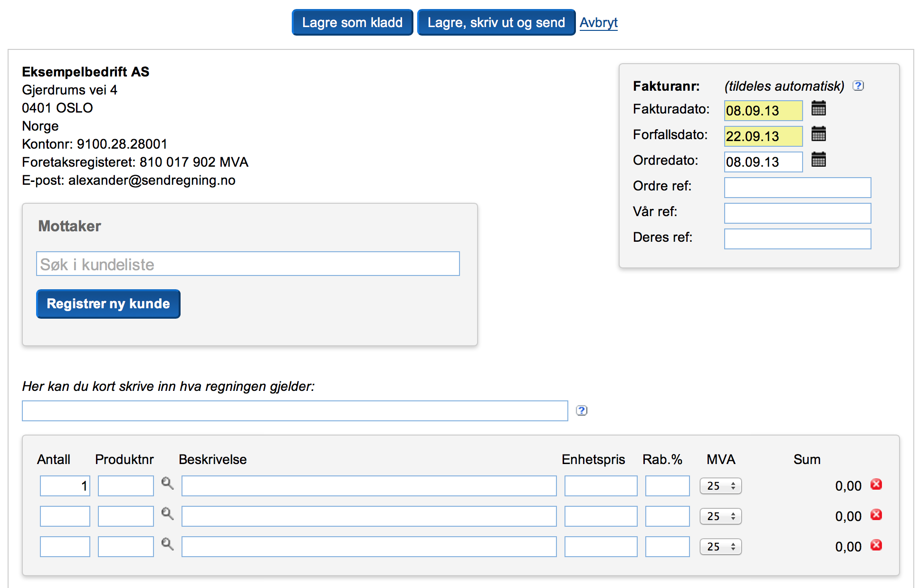Click Registrer ny kunde button
This screenshot has height=588, width=919.
point(108,303)
